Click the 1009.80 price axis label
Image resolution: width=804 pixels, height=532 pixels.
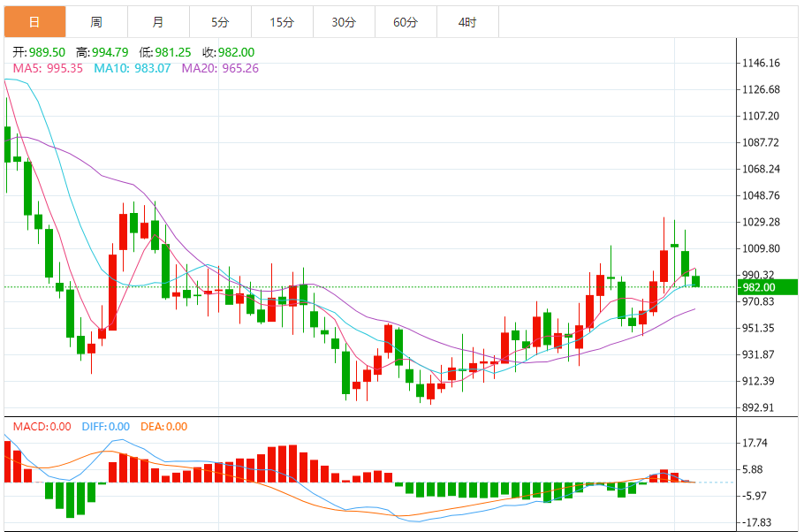(761, 249)
